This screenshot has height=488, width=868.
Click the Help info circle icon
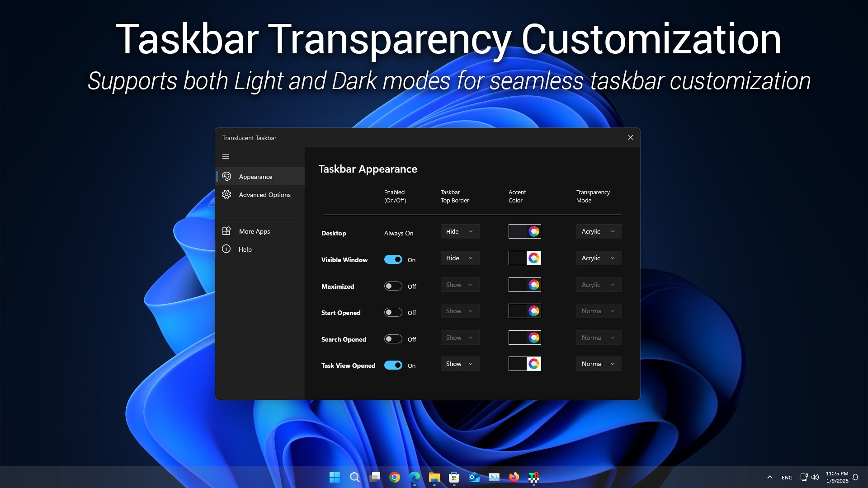[226, 249]
